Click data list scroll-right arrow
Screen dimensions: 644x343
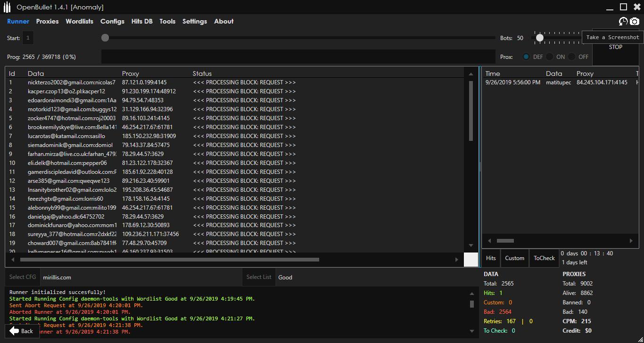pyautogui.click(x=456, y=260)
